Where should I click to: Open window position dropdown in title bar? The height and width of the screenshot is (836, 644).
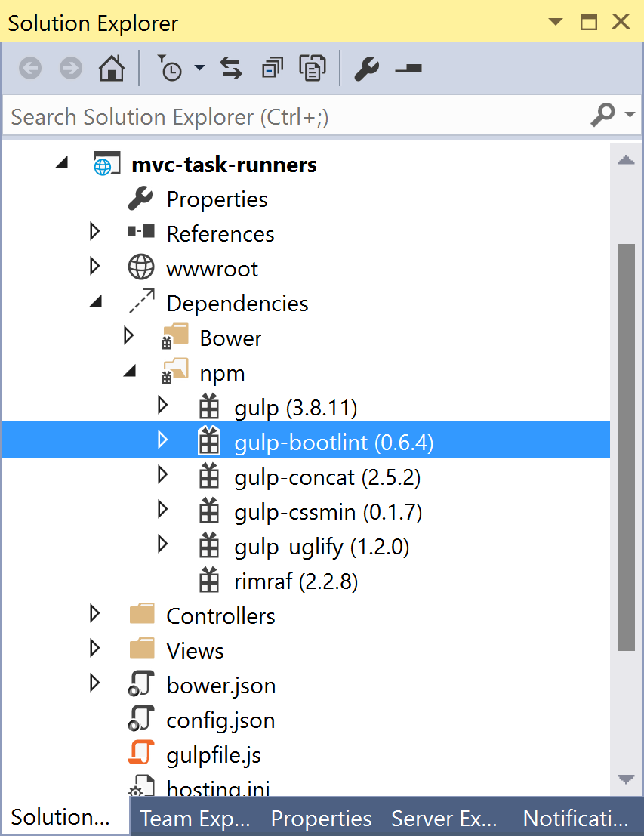tap(555, 23)
